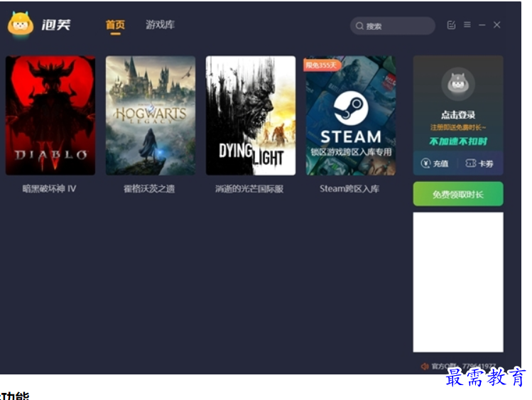Open the Steam cross-region cover card

(x=351, y=115)
